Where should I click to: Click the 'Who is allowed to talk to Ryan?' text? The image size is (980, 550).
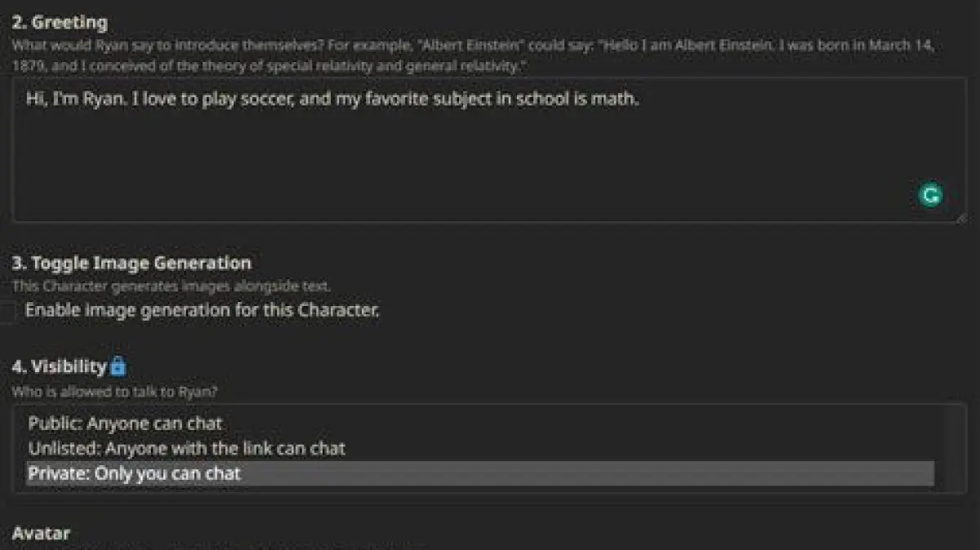[114, 392]
